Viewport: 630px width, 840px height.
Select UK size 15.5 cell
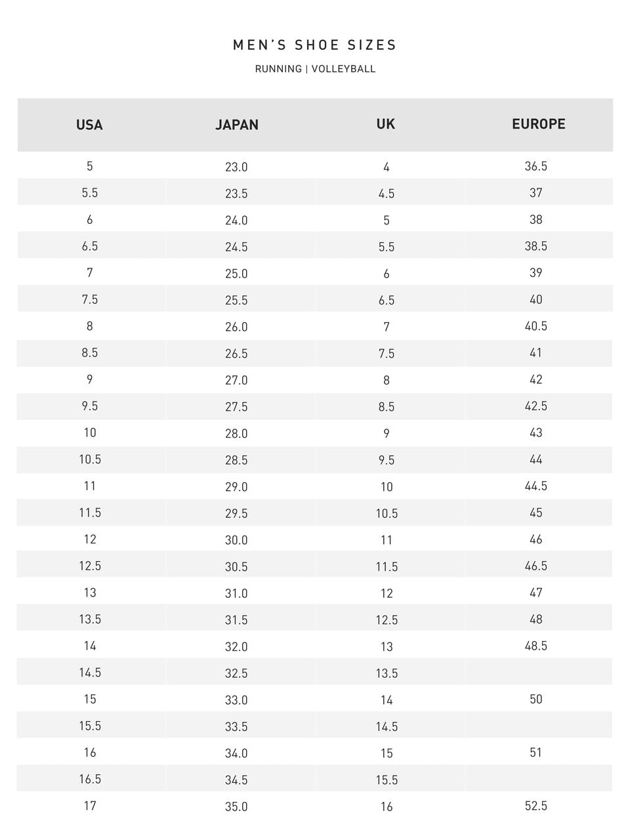387,780
